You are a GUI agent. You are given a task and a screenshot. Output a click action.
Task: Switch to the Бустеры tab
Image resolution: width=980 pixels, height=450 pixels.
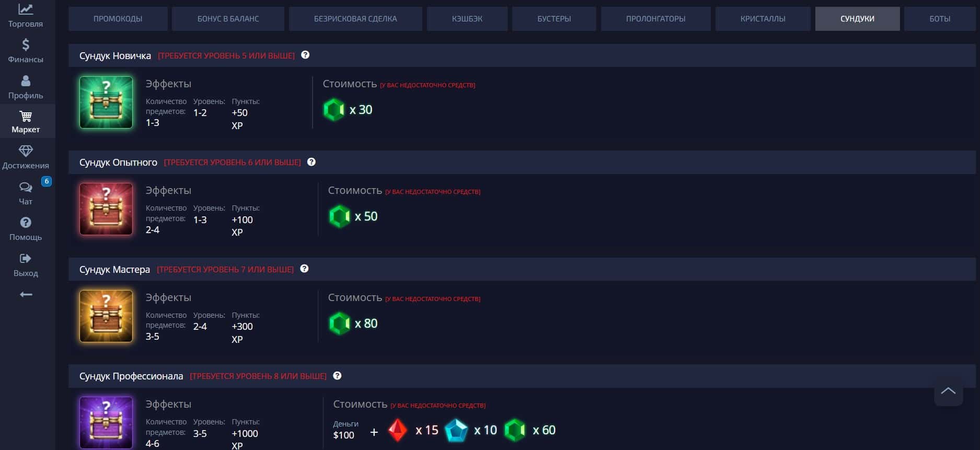[554, 19]
